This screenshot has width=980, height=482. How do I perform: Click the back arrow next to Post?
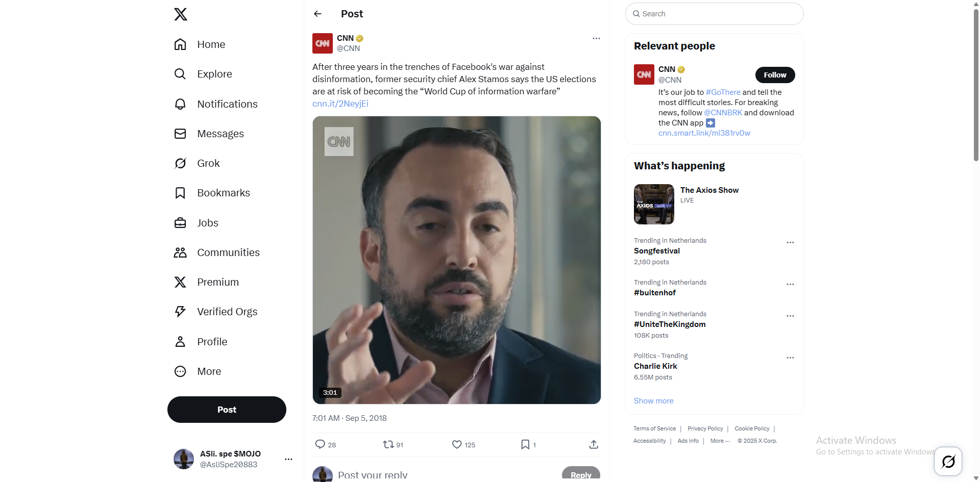tap(317, 14)
